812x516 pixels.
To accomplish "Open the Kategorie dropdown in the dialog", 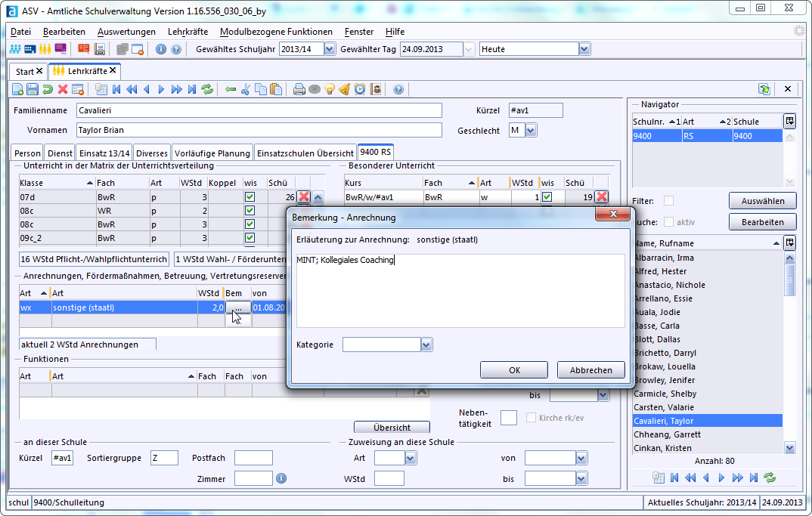I will point(426,345).
